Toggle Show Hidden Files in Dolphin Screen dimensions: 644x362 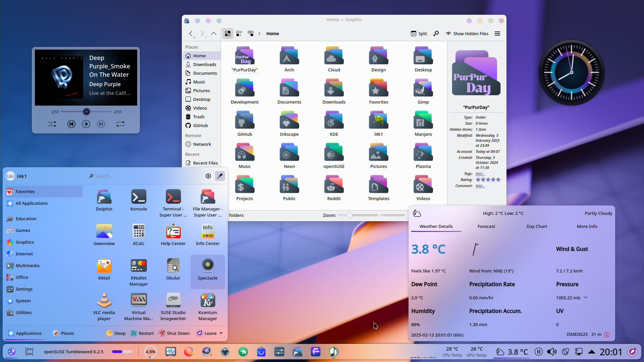[467, 34]
